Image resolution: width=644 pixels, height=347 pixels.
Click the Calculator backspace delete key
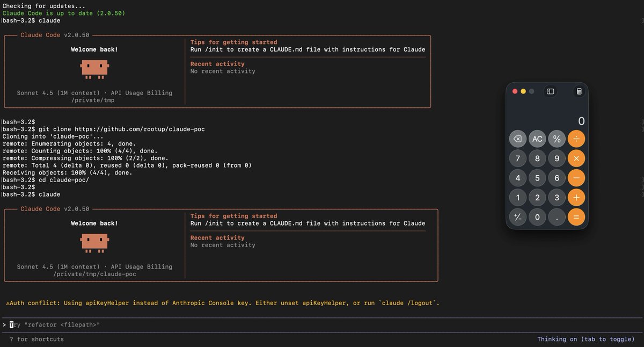pos(517,139)
